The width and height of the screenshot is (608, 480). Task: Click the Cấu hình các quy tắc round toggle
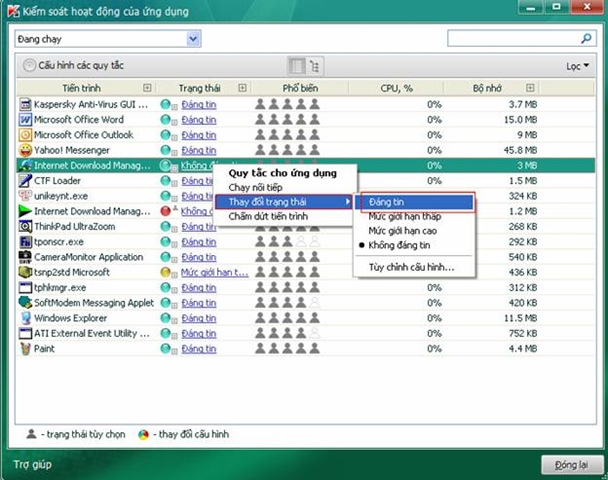pyautogui.click(x=29, y=65)
